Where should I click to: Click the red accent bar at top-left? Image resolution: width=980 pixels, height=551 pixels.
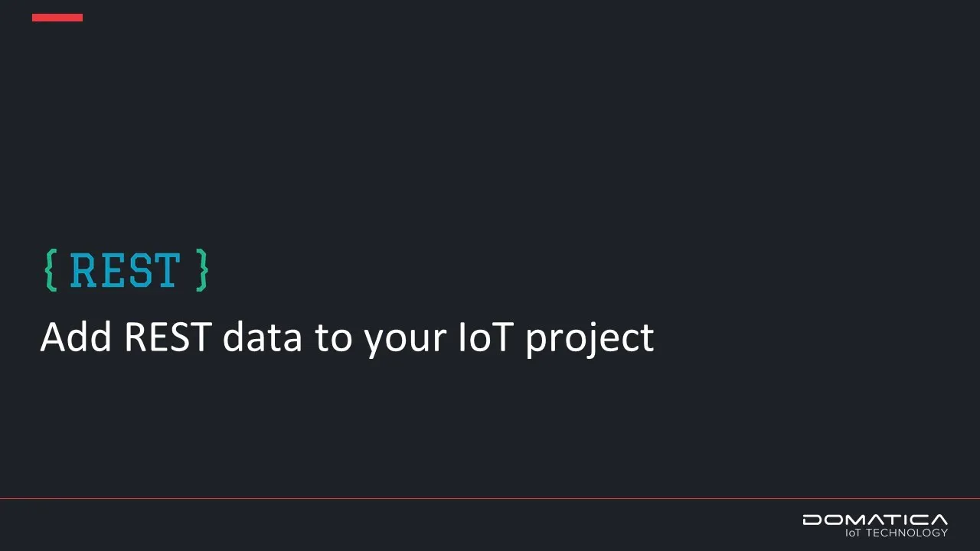(57, 18)
